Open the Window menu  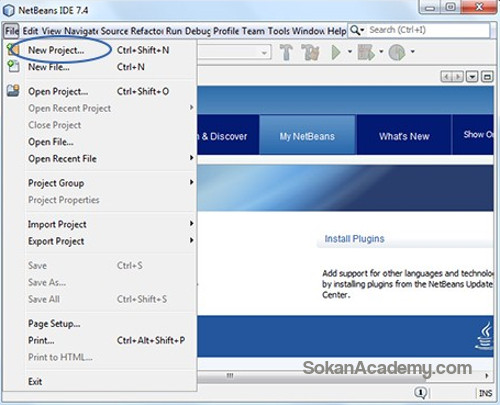pyautogui.click(x=308, y=31)
